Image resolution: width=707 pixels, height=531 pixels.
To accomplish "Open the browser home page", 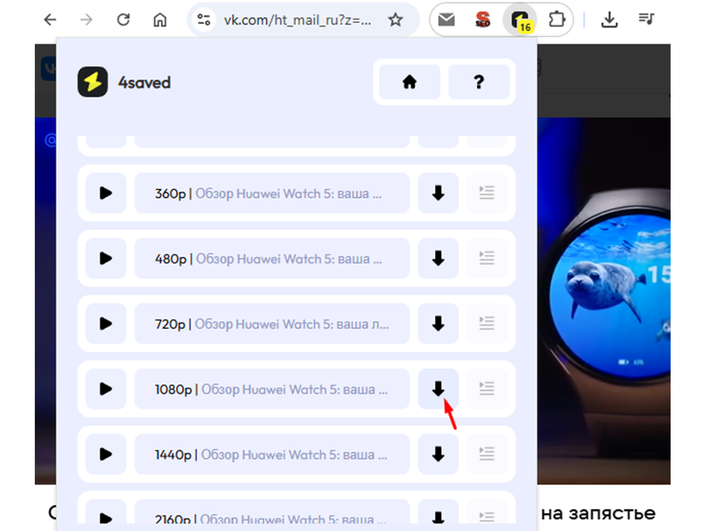I will click(160, 19).
